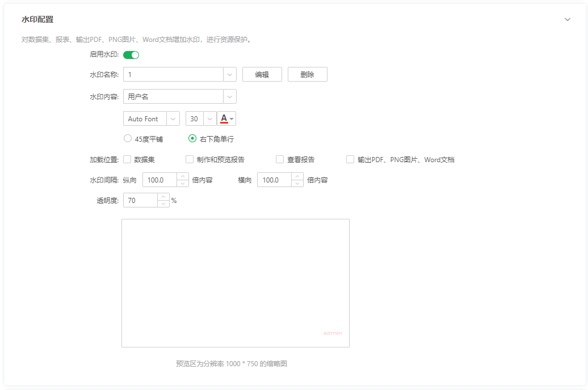Image resolution: width=588 pixels, height=390 pixels.
Task: Check the 查看报告 checkbox
Action: coord(280,160)
